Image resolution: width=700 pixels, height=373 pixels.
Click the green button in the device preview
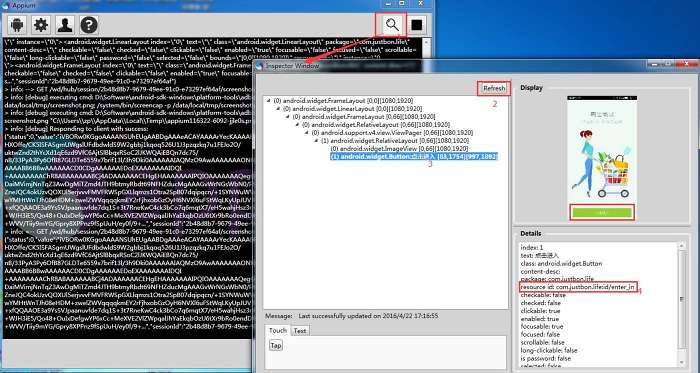602,212
